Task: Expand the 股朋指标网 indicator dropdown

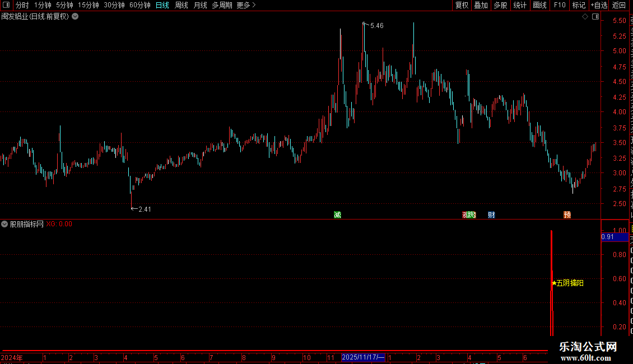Action: click(x=4, y=224)
